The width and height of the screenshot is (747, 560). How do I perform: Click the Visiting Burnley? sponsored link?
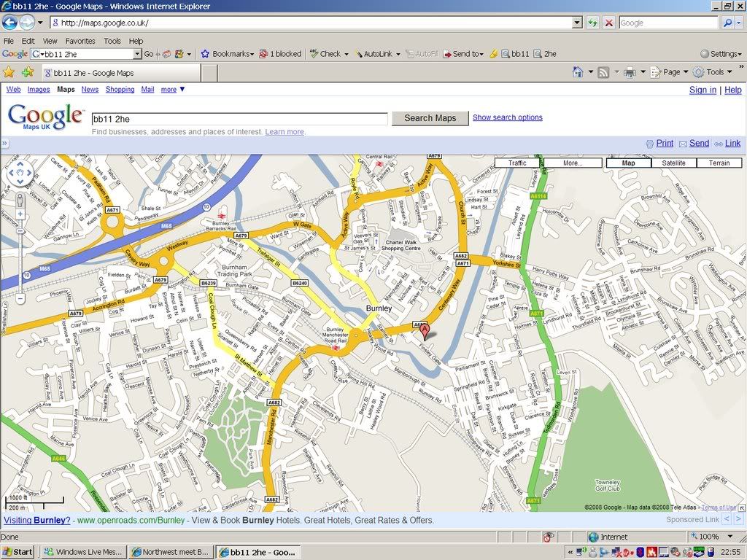point(36,520)
